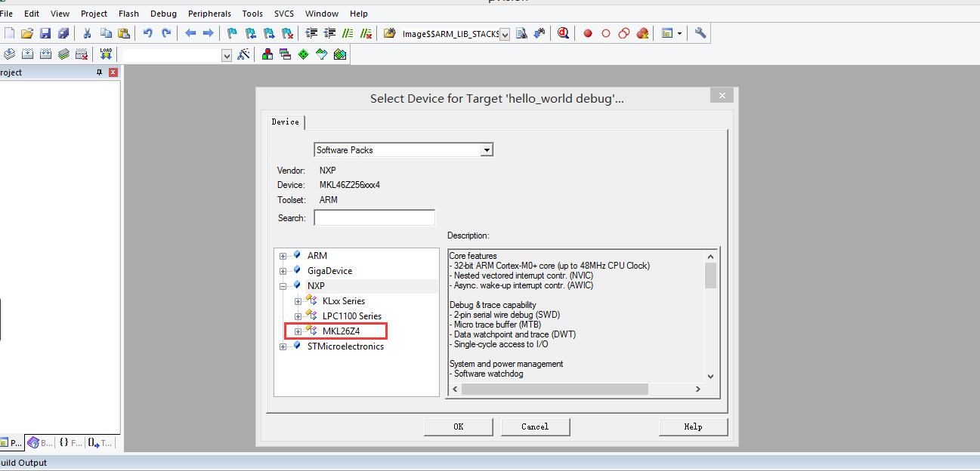Viewport: 980px width, 471px height.
Task: Open the Debug menu
Action: coord(163,14)
